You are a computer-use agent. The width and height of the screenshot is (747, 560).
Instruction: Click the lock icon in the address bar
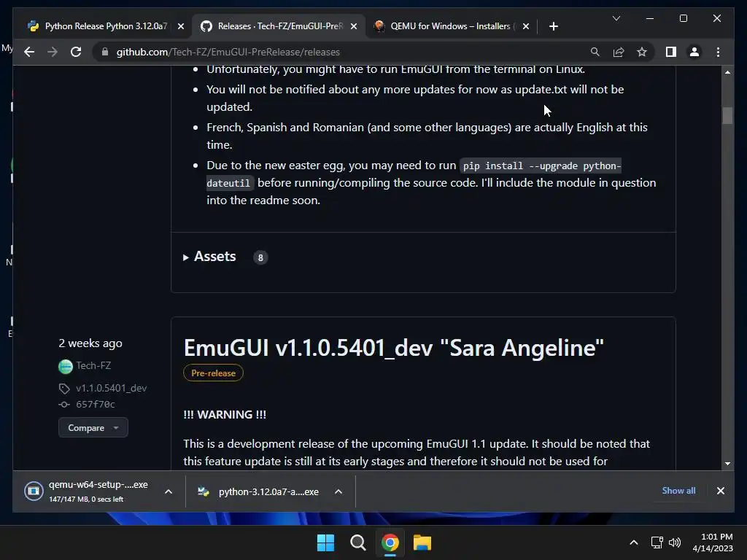(x=105, y=52)
